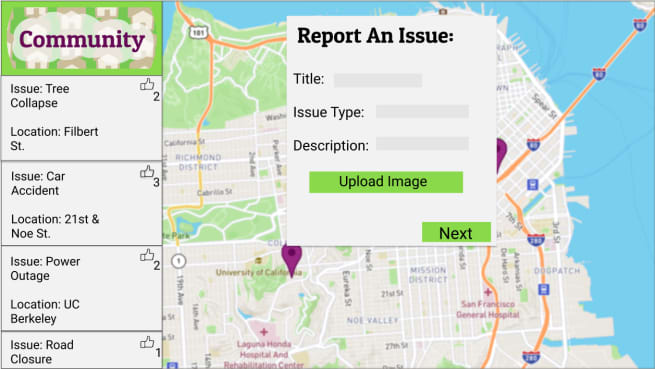Focus the Title input field
Viewport: 655px width, 369px height.
[378, 80]
